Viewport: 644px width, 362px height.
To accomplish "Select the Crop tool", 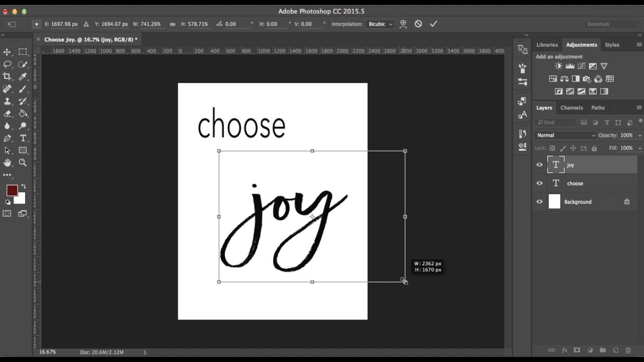I will (x=7, y=76).
